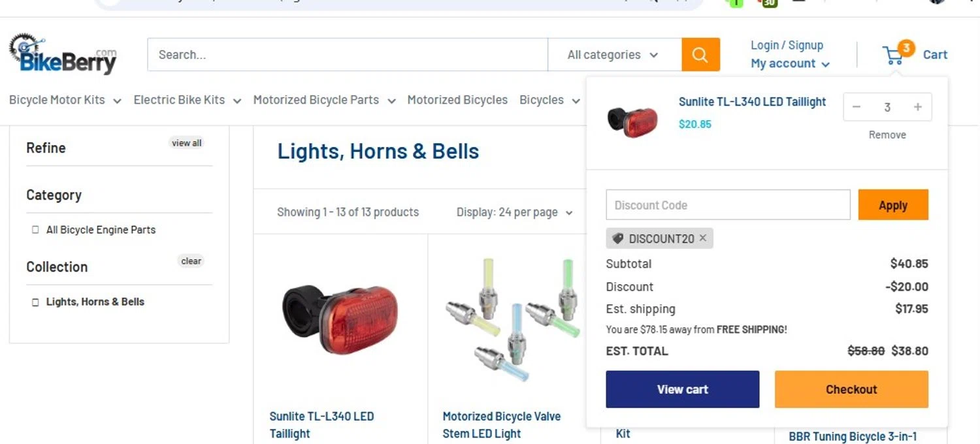This screenshot has width=980, height=444.
Task: Click the Sunlite taillight thumbnail in cart
Action: [x=632, y=121]
